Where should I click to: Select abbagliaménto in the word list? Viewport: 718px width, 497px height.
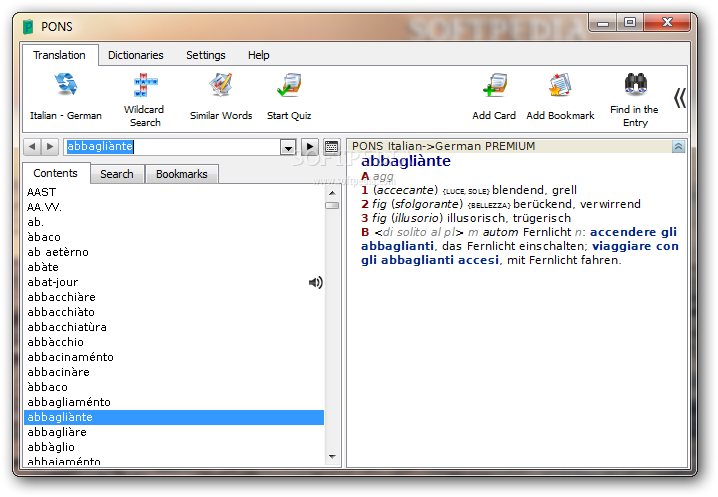tap(174, 402)
